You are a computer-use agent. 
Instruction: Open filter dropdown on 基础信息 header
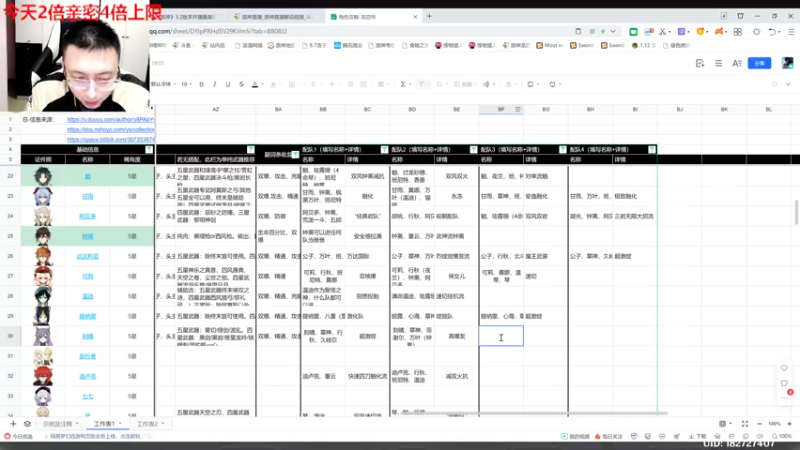[x=149, y=149]
